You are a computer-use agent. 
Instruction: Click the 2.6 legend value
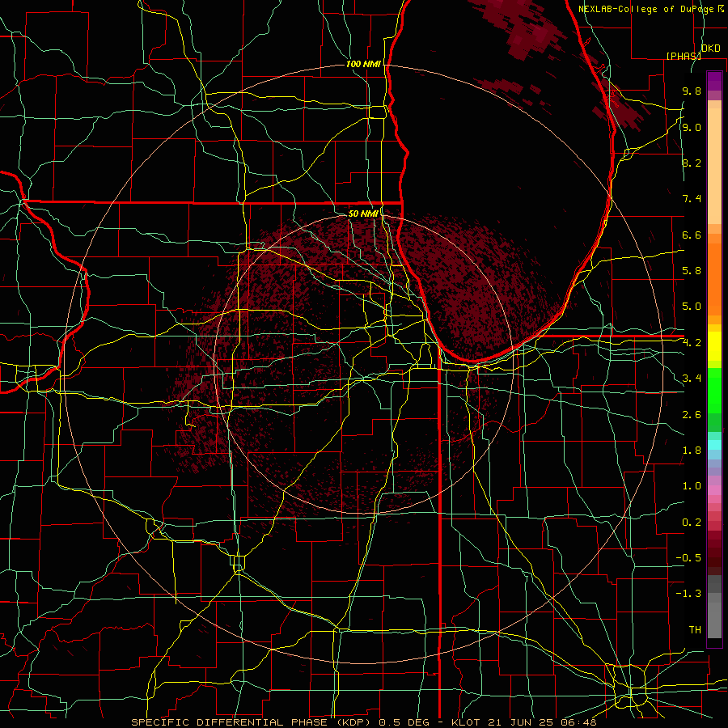692,415
